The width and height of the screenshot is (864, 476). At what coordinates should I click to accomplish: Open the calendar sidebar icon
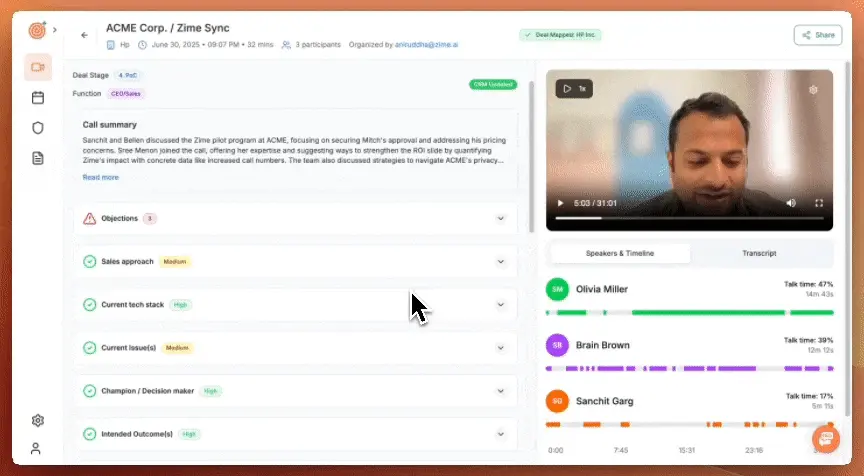click(x=37, y=98)
